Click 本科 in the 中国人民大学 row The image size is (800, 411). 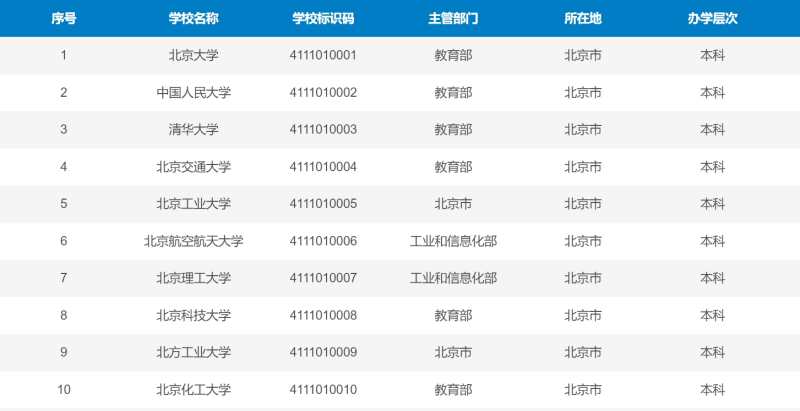712,92
